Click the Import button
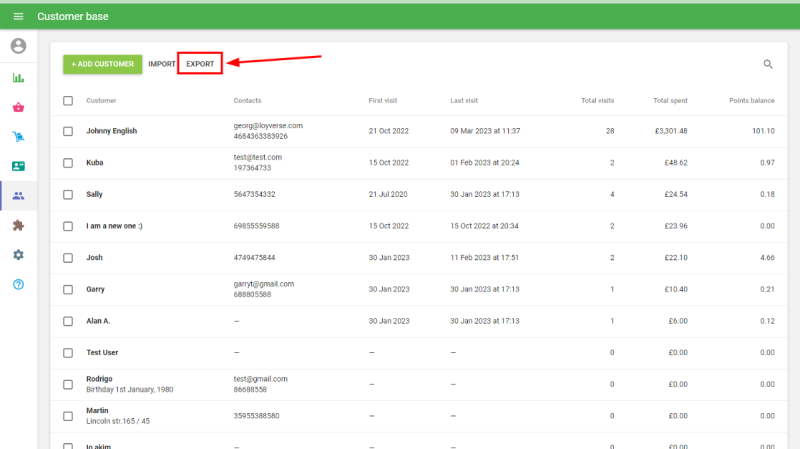This screenshot has height=449, width=800. pyautogui.click(x=162, y=64)
